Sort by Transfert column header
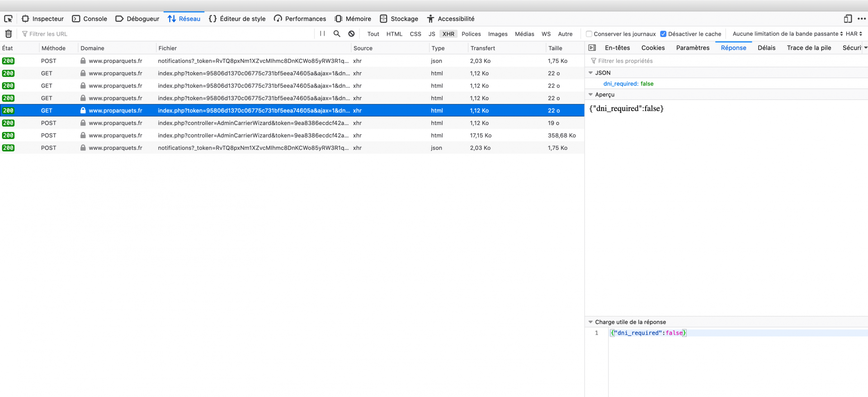The image size is (868, 397). pos(507,48)
